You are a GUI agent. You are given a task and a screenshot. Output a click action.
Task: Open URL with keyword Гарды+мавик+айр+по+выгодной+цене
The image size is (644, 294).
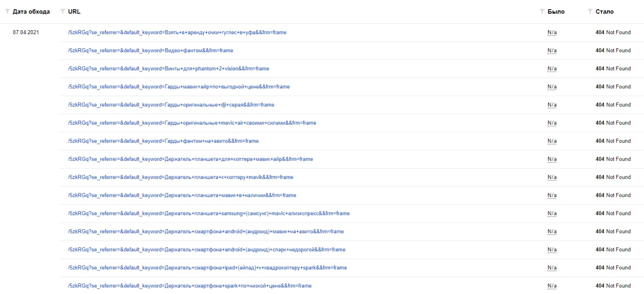[x=179, y=86]
